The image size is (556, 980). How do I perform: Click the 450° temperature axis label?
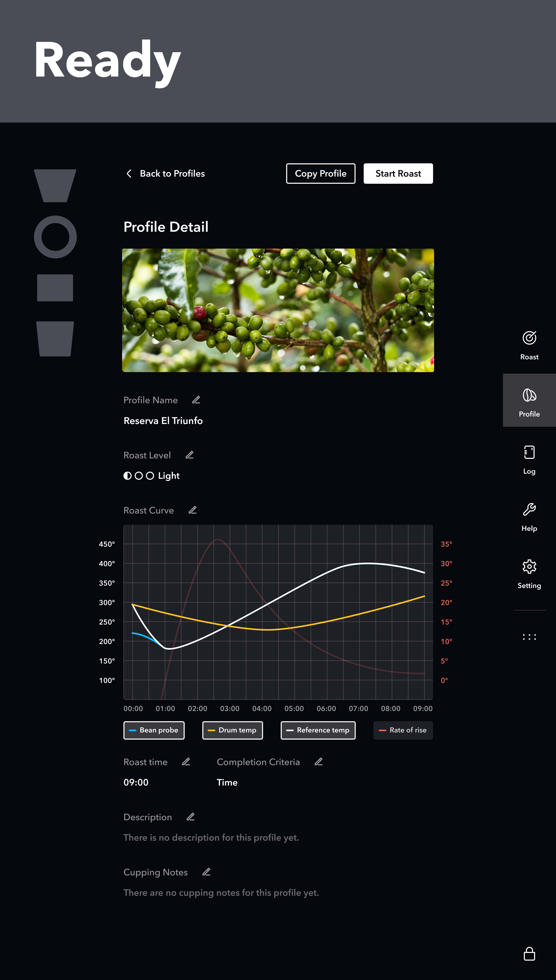tap(107, 544)
